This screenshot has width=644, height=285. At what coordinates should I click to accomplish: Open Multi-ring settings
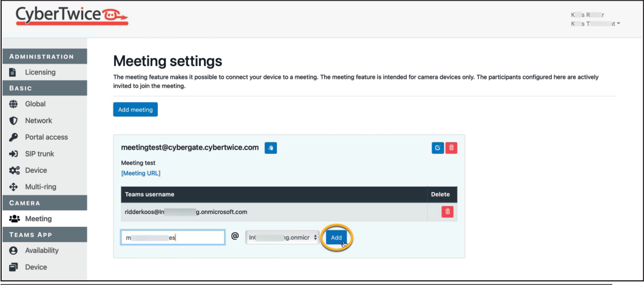coord(41,187)
